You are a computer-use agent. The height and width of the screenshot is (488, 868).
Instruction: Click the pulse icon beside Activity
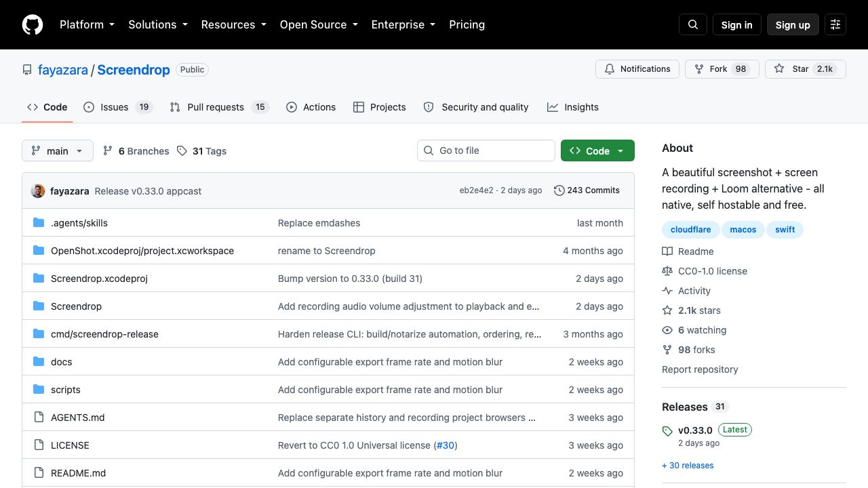667,291
